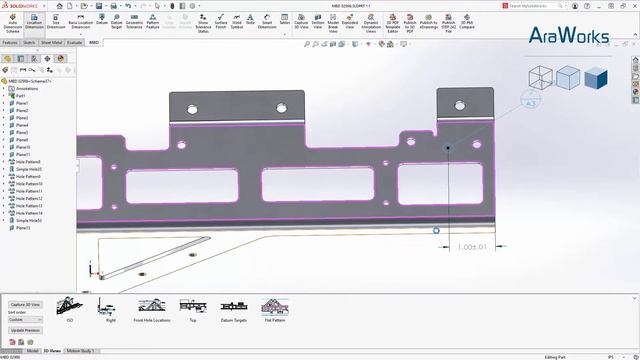This screenshot has width=640, height=360.
Task: Open the Exploded View tool
Action: coord(350,22)
